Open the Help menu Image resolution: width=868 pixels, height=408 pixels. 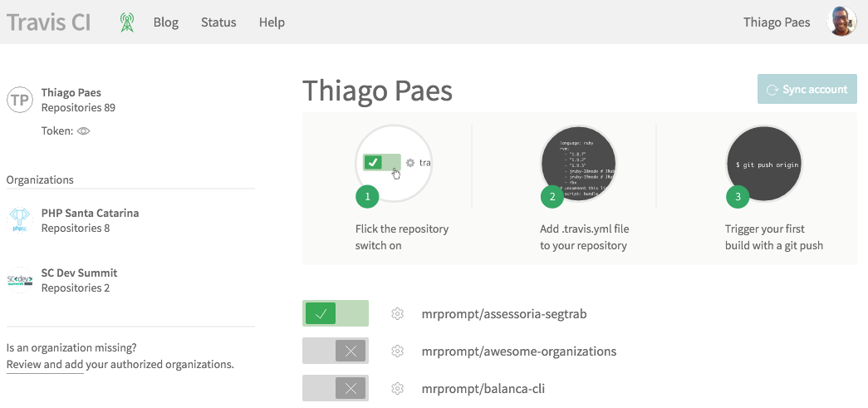[x=272, y=22]
